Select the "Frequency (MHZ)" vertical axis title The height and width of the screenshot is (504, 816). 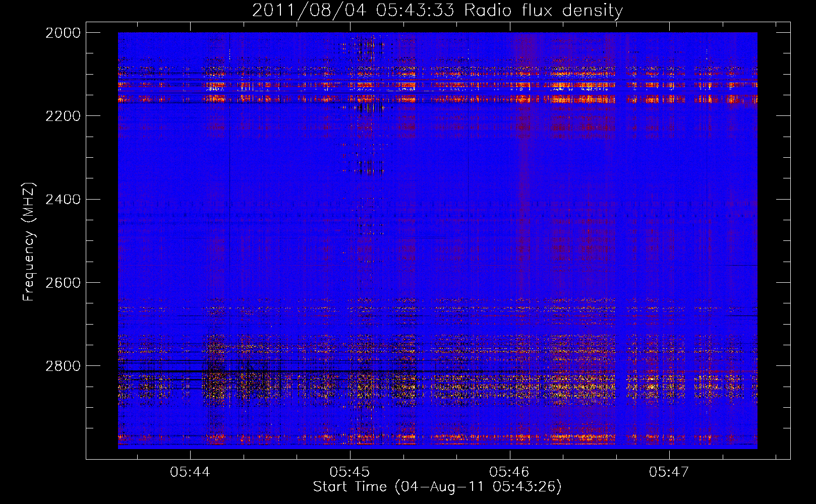coord(29,242)
